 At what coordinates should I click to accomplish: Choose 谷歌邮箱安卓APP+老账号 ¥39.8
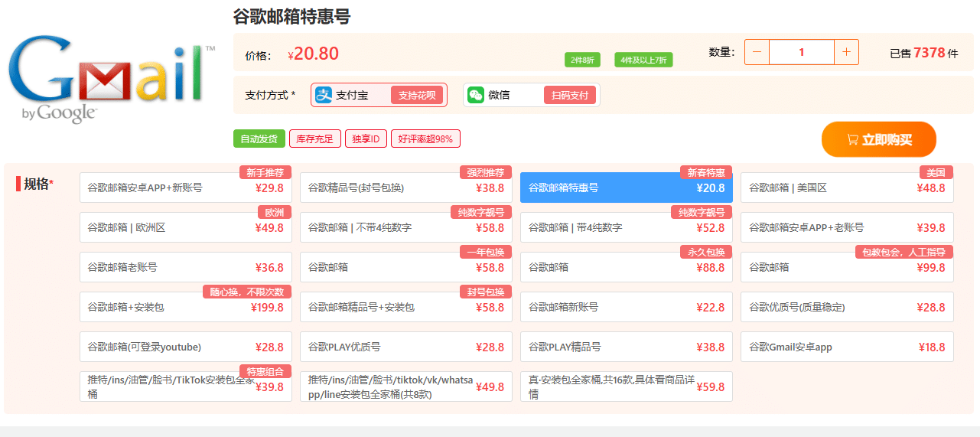pyautogui.click(x=847, y=227)
